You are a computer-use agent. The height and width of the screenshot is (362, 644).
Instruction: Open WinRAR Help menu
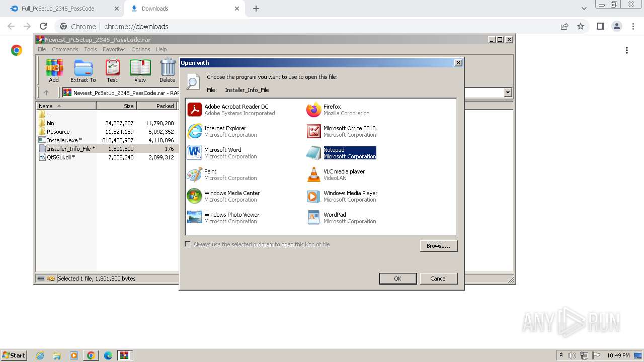tap(162, 49)
